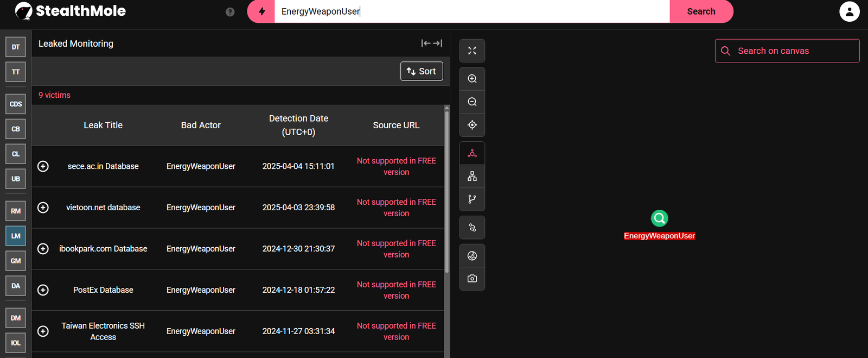Open the UB sidebar module
The image size is (868, 358).
16,179
